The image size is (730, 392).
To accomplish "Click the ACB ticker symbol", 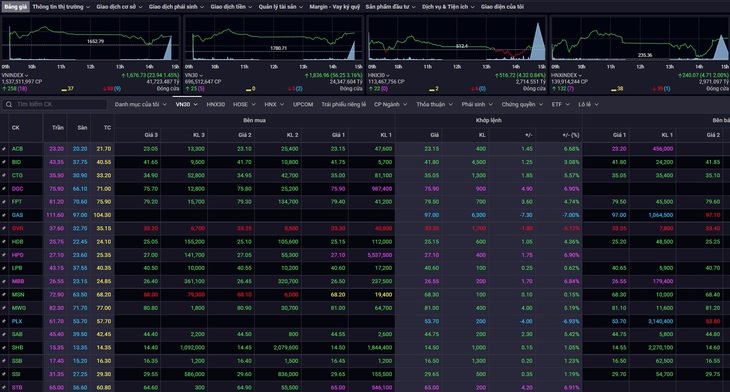I will (17, 149).
